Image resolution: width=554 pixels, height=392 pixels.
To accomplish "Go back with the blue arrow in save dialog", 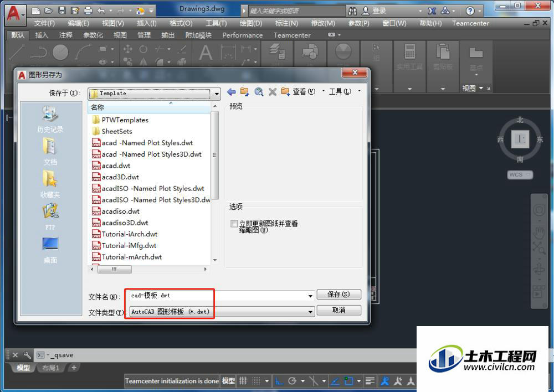I will click(232, 92).
